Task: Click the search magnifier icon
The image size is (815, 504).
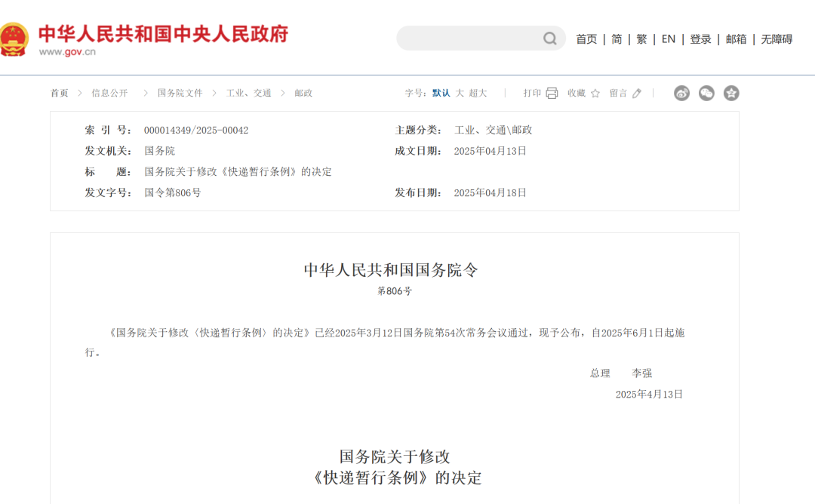Action: 549,38
